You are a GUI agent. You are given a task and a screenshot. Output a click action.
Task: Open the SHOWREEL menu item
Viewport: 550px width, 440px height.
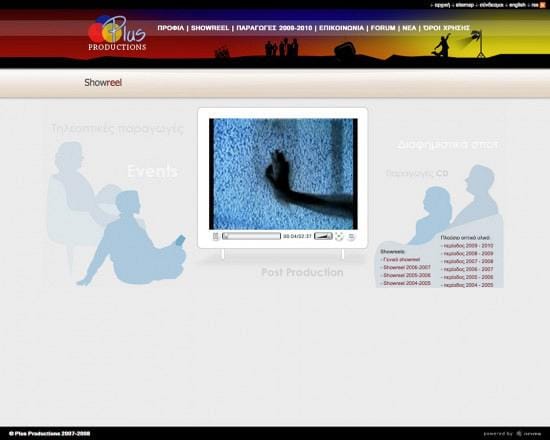210,28
